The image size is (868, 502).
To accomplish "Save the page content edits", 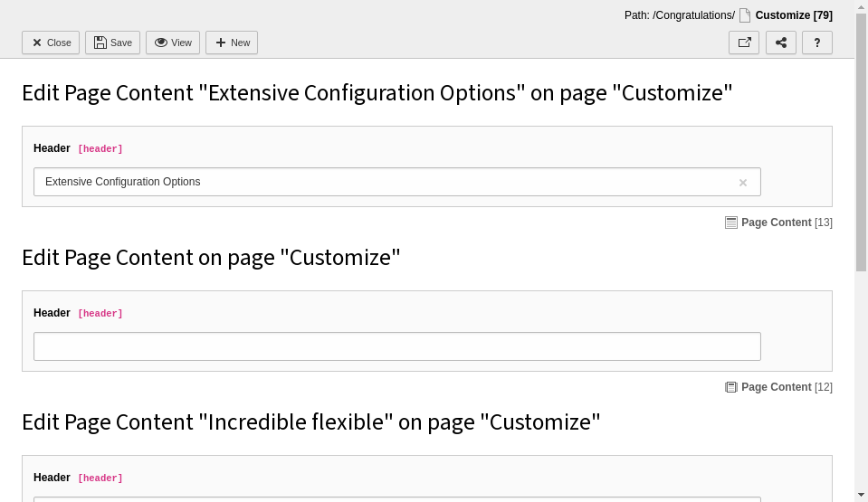I will (112, 43).
